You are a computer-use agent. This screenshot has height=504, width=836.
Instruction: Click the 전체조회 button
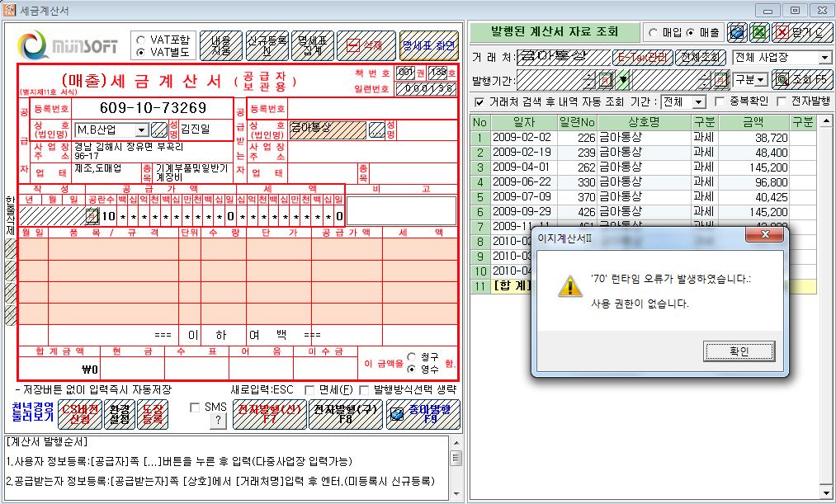(701, 58)
